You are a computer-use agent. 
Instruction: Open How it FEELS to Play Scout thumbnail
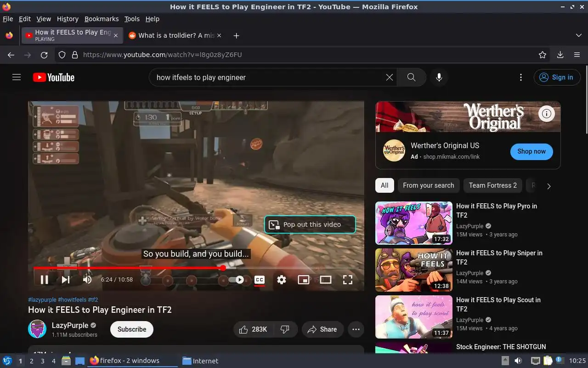click(414, 317)
